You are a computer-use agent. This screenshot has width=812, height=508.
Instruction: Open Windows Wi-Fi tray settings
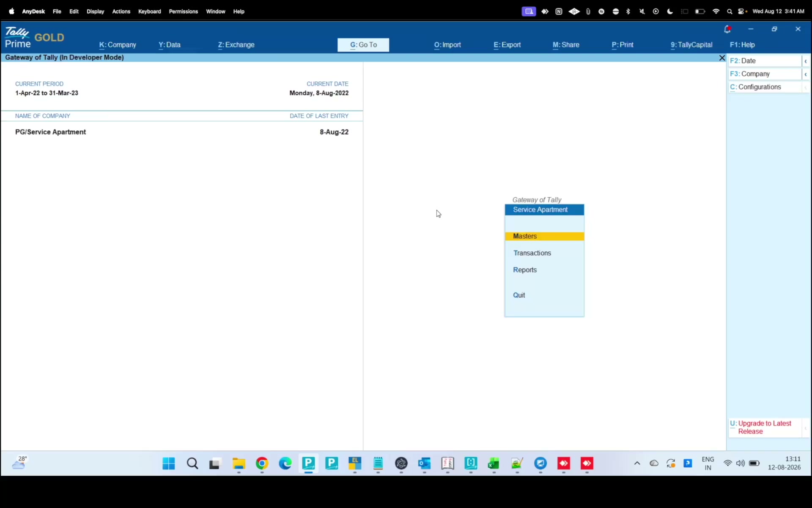click(x=727, y=463)
